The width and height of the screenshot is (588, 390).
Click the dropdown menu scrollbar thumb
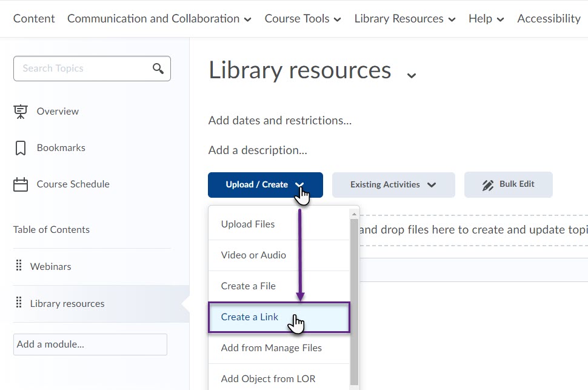coord(354,302)
